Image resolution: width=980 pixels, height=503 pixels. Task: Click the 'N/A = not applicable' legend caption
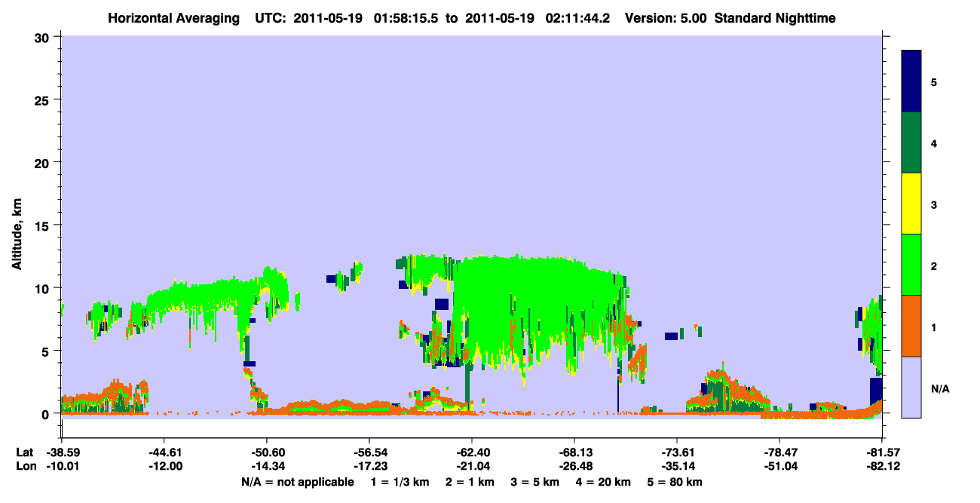coord(297,482)
